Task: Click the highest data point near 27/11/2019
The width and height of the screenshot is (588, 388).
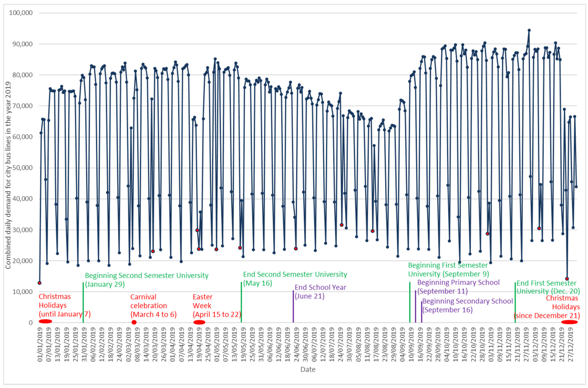Action: click(x=529, y=30)
